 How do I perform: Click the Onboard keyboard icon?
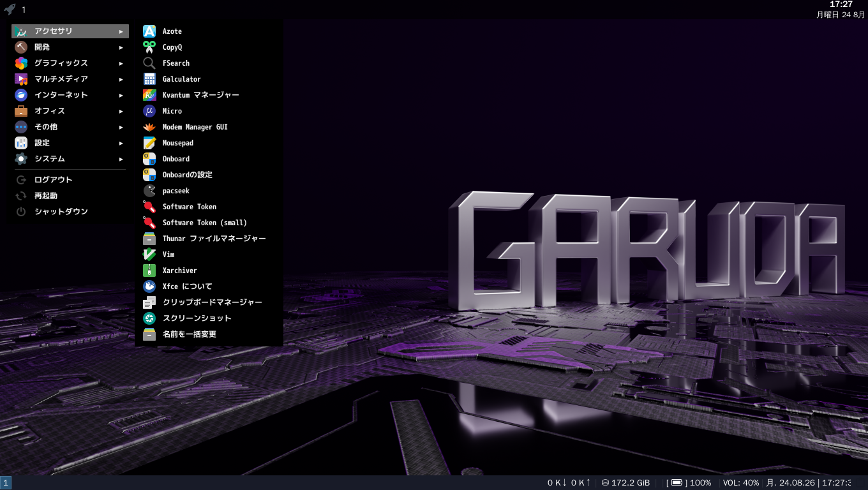click(x=149, y=159)
